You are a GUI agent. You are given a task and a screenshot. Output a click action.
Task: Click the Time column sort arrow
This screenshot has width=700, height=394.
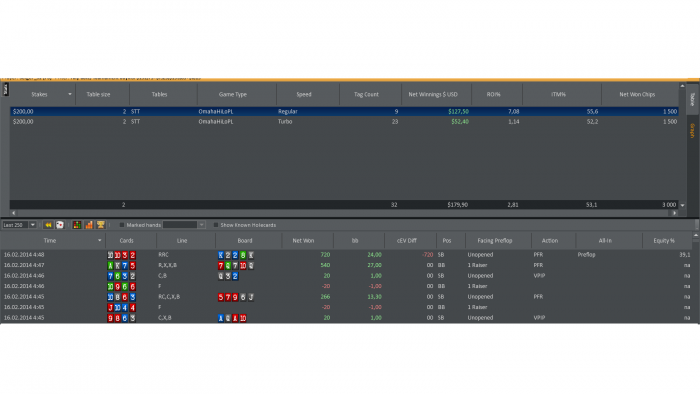99,241
